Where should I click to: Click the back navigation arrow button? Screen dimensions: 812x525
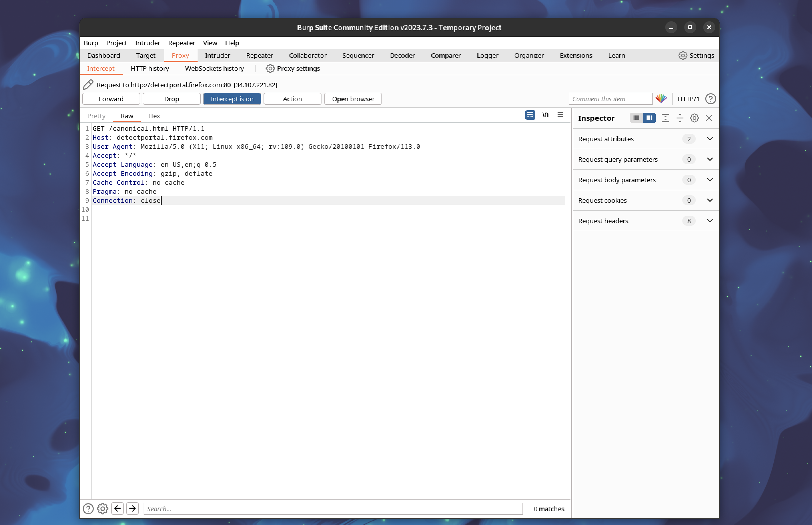pyautogui.click(x=118, y=508)
